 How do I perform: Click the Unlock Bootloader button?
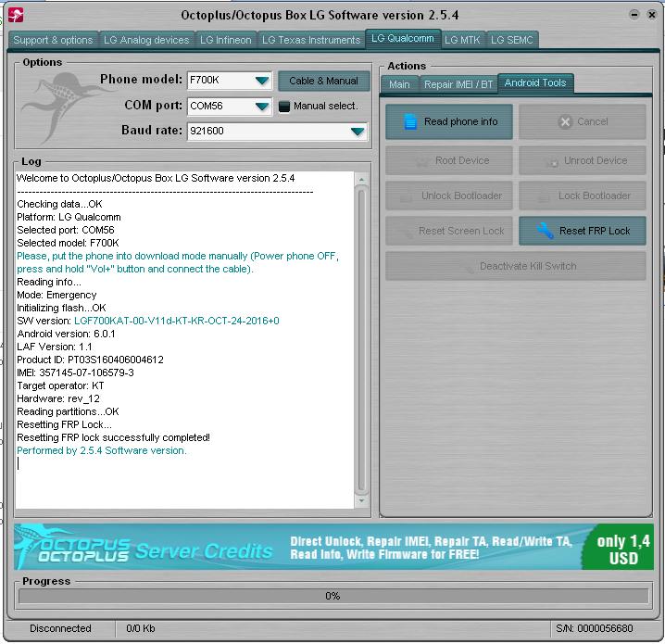click(448, 196)
